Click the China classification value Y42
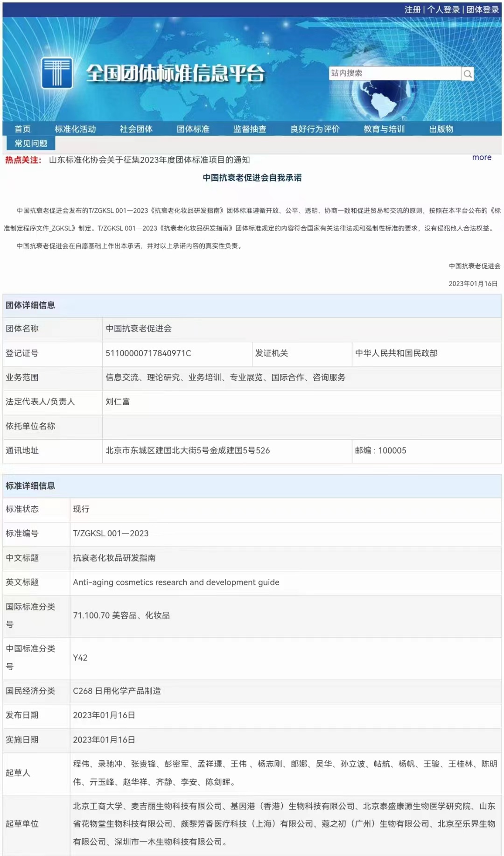Screen dimensions: 504x856 80,658
